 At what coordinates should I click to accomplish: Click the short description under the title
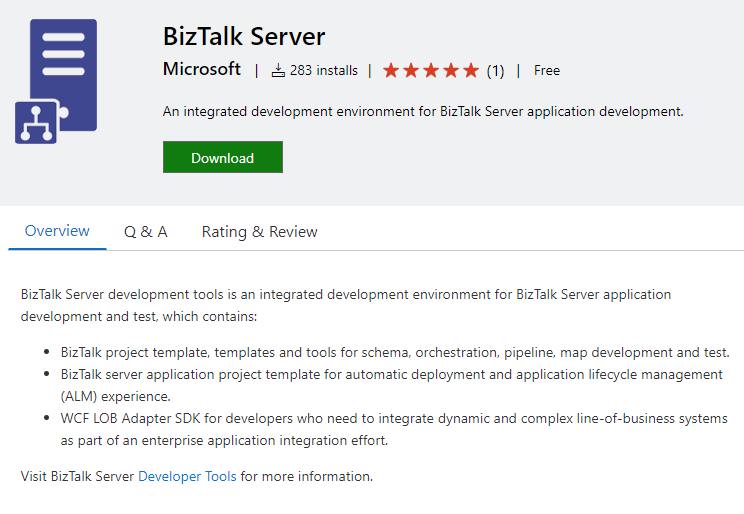click(423, 111)
